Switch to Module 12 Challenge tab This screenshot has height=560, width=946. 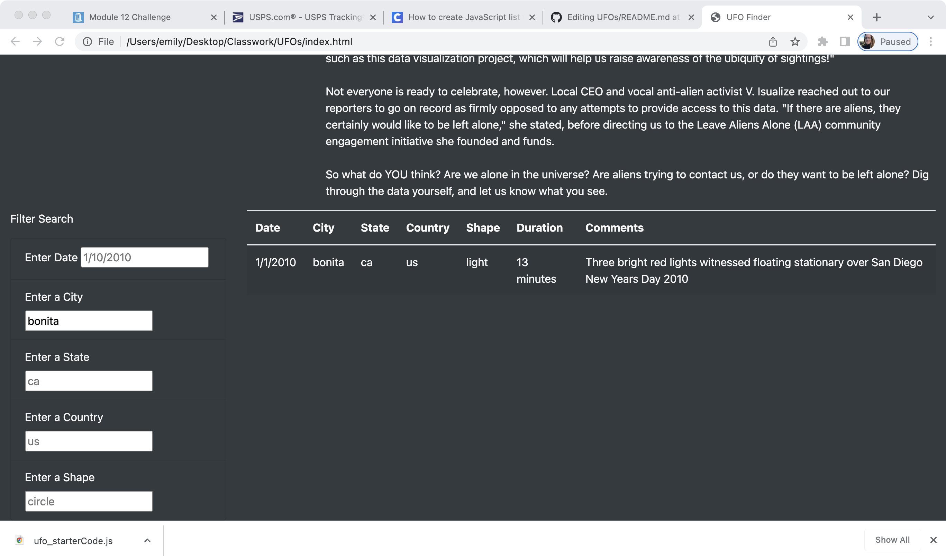(129, 17)
